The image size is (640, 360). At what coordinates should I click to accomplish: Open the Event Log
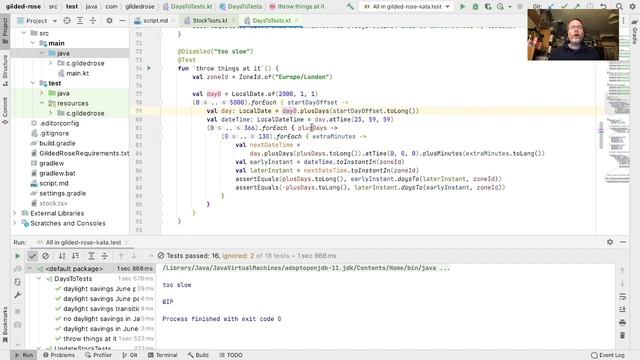point(608,355)
